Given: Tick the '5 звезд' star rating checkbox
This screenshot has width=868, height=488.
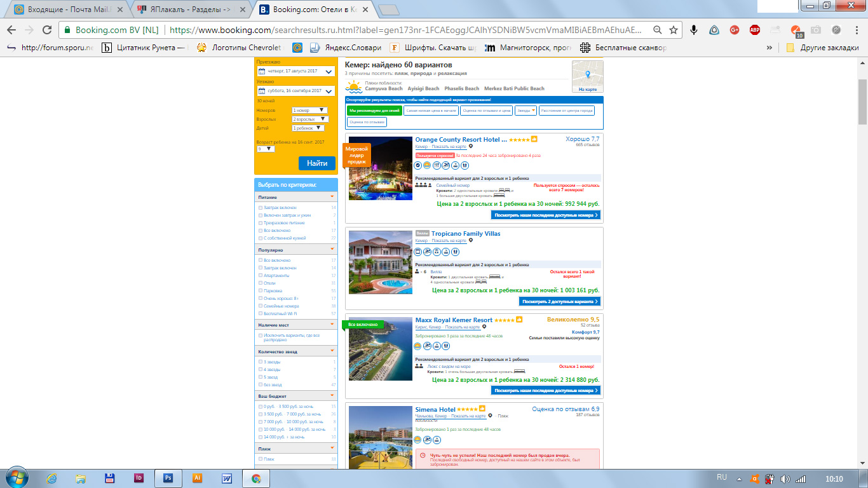Looking at the screenshot, I should [x=261, y=377].
